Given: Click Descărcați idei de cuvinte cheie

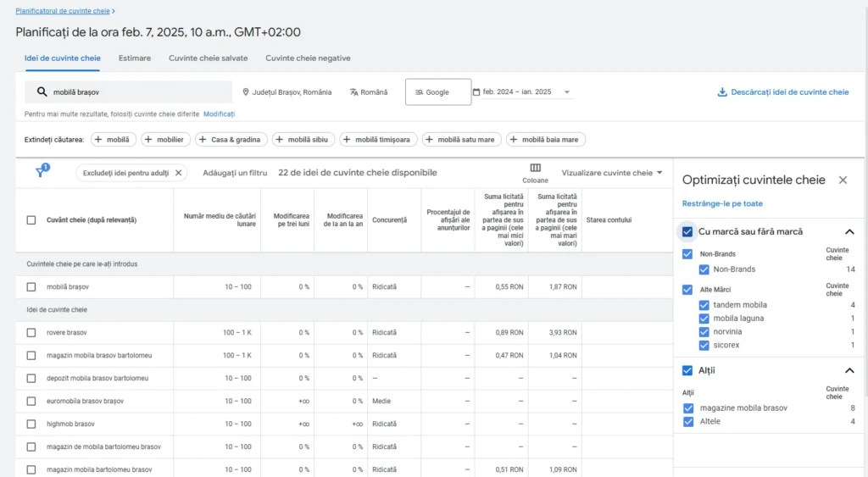Looking at the screenshot, I should click(x=783, y=92).
